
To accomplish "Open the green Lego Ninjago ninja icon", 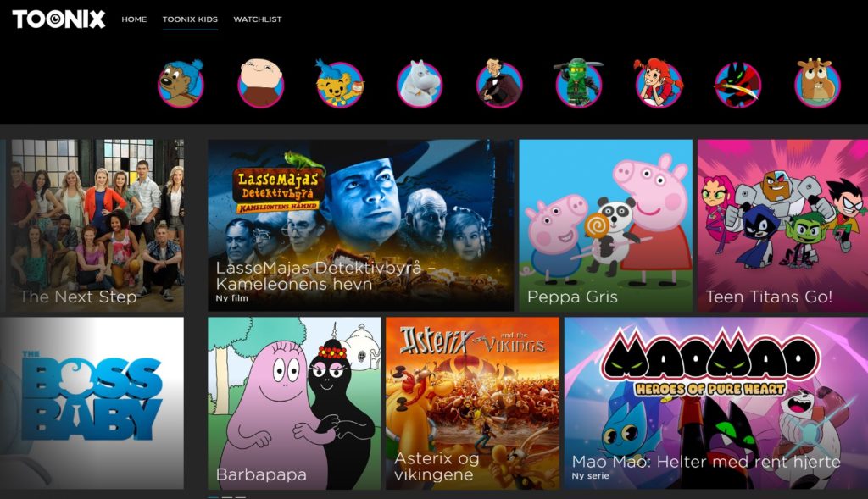I will [x=579, y=84].
